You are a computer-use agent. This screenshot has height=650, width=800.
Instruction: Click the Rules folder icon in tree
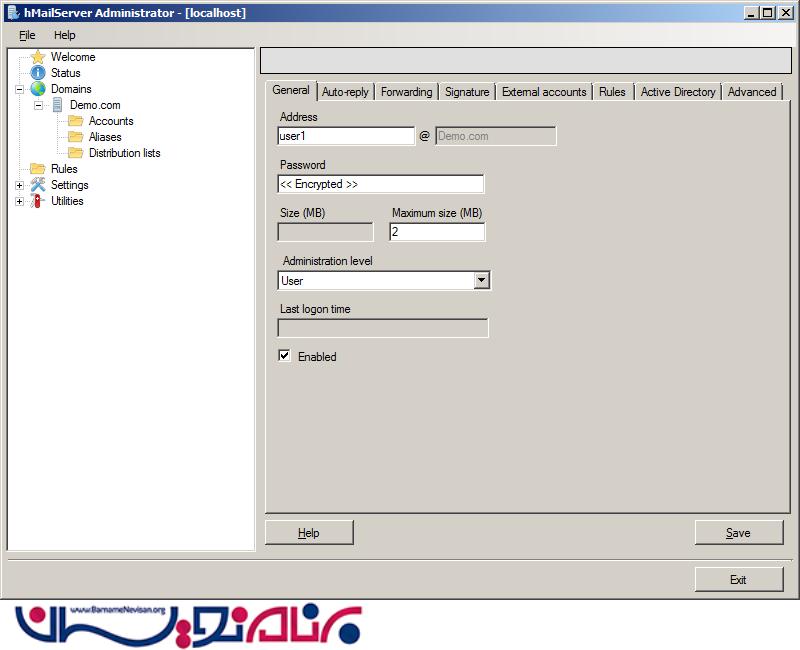[x=38, y=168]
